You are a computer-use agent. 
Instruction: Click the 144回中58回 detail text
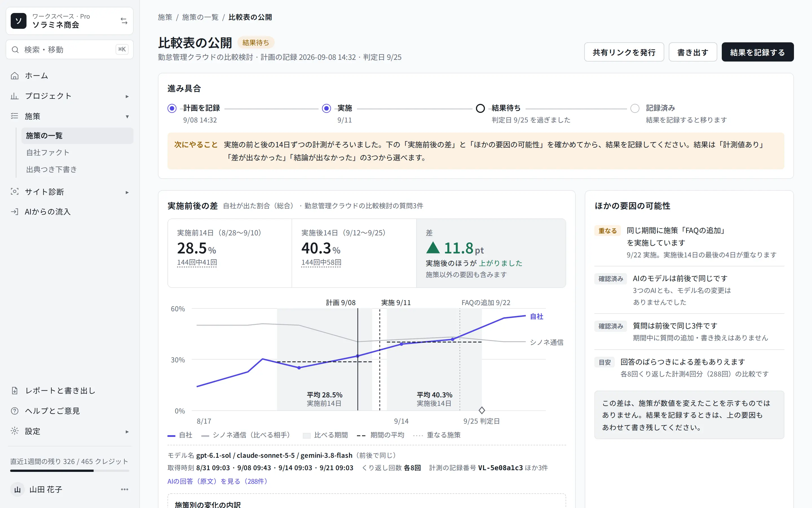point(321,262)
